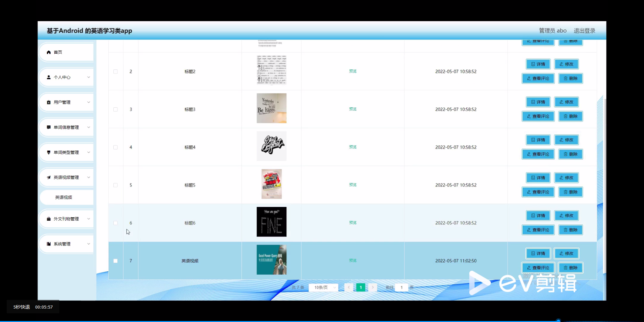Select the 单词类型管理 sidebar icon

point(49,152)
